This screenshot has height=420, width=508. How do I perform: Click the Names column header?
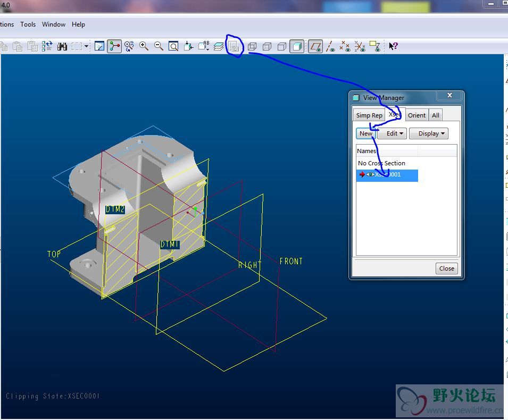click(x=387, y=151)
